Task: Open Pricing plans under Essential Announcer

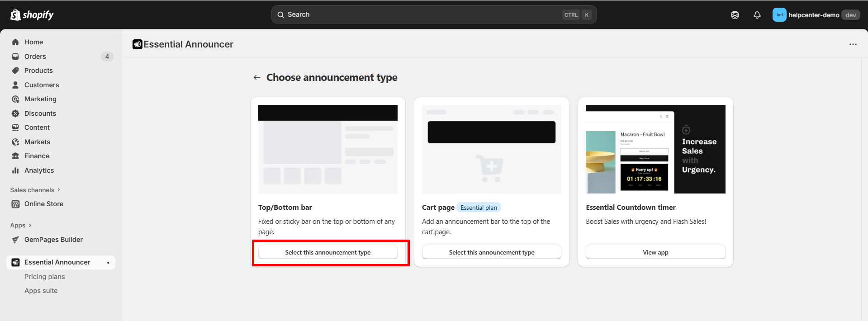Action: click(x=45, y=277)
